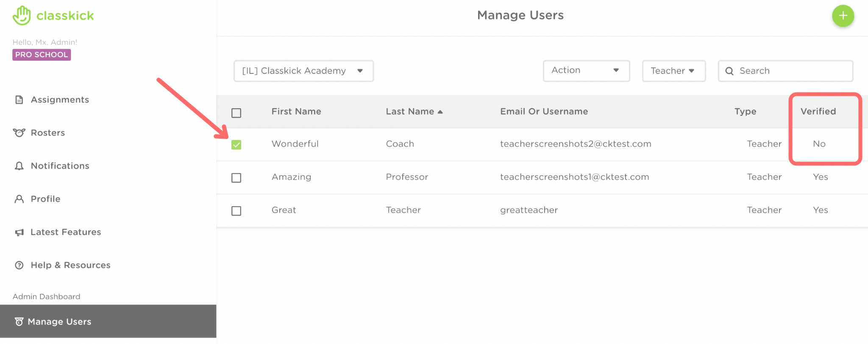The image size is (868, 344).
Task: Click the Rosters icon in sidebar
Action: 19,133
